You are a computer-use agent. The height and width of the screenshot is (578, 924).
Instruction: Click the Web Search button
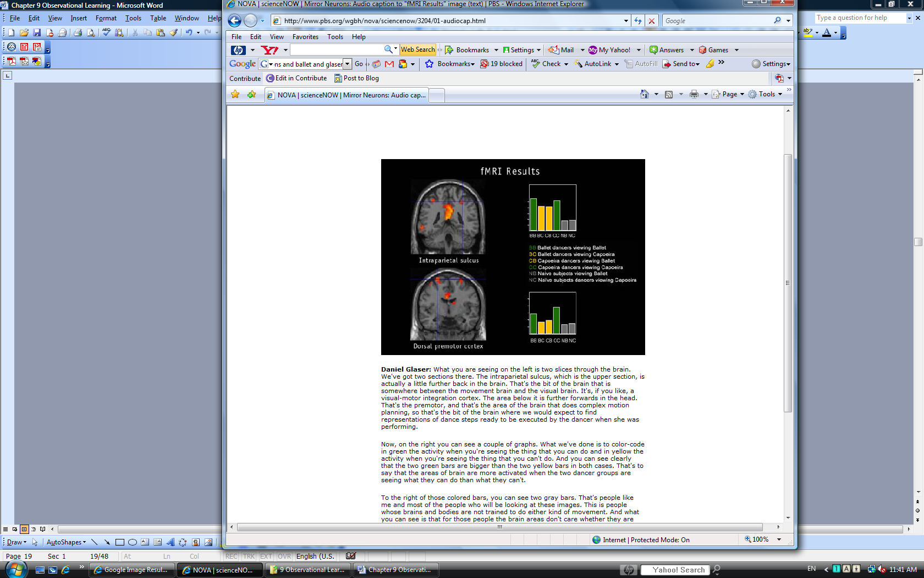pos(417,50)
